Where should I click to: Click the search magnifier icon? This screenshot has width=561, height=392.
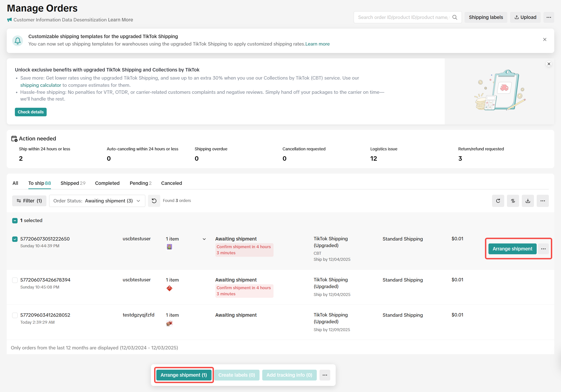pos(455,17)
